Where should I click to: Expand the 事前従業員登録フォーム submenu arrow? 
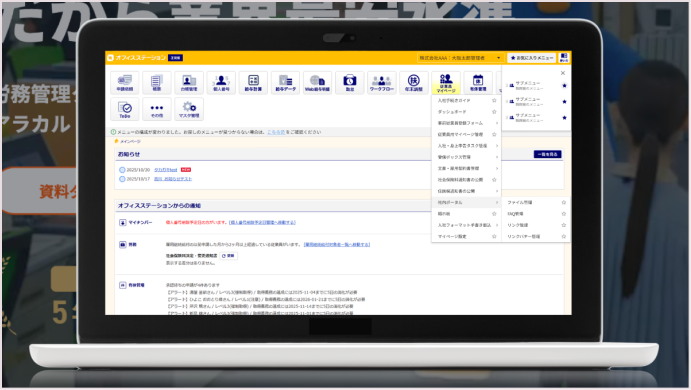point(497,123)
